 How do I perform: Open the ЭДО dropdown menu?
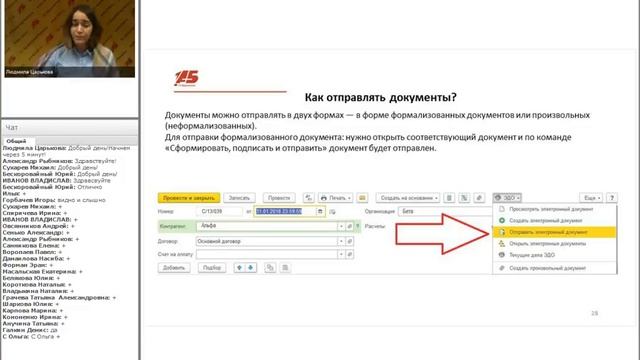click(x=507, y=198)
